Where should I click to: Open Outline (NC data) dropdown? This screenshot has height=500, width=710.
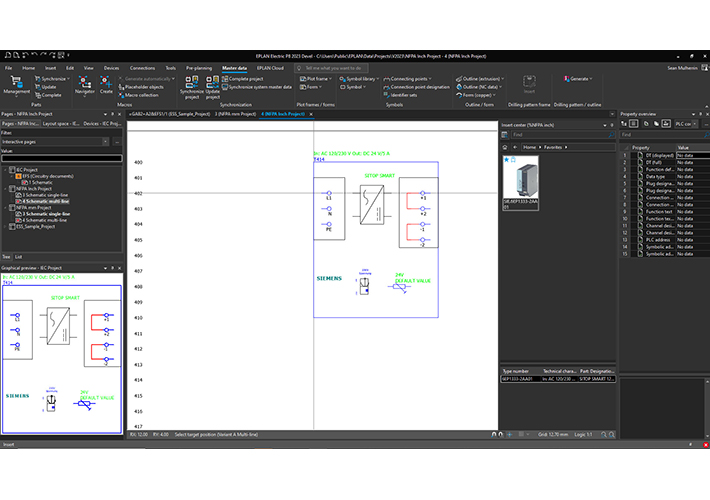click(479, 87)
